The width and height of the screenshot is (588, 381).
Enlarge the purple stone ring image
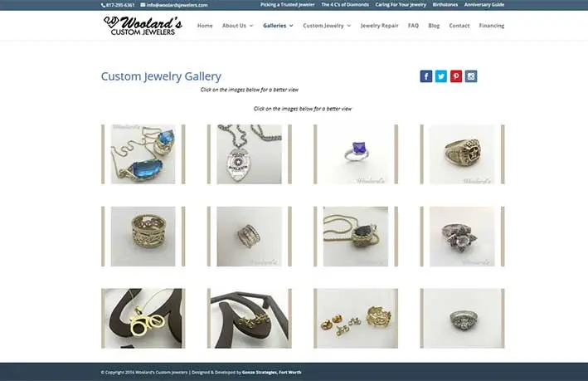[356, 154]
